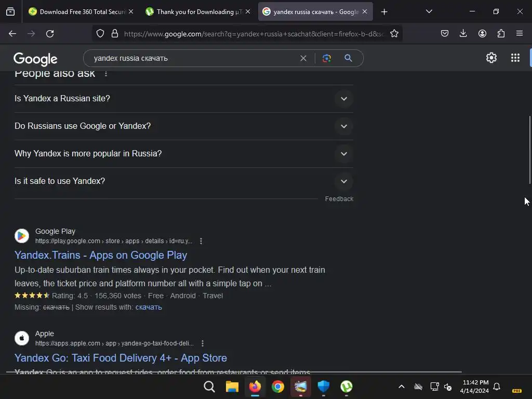Open the Google apps grid
Screen dimensions: 532x399
(515, 58)
